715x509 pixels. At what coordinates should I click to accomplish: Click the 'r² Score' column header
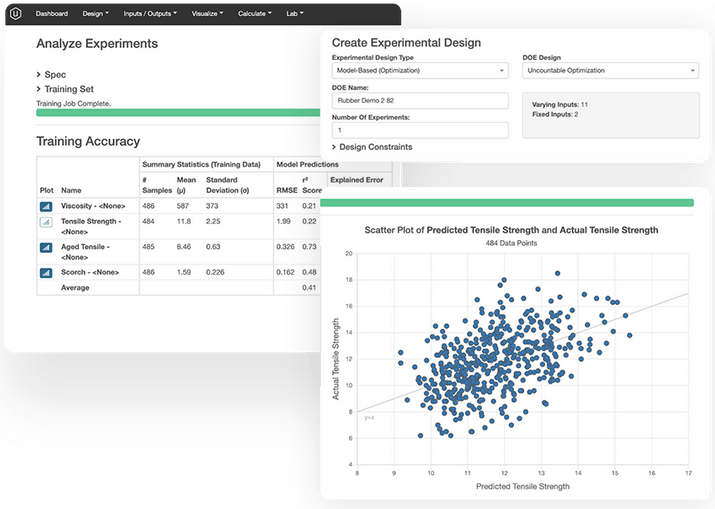click(x=312, y=185)
